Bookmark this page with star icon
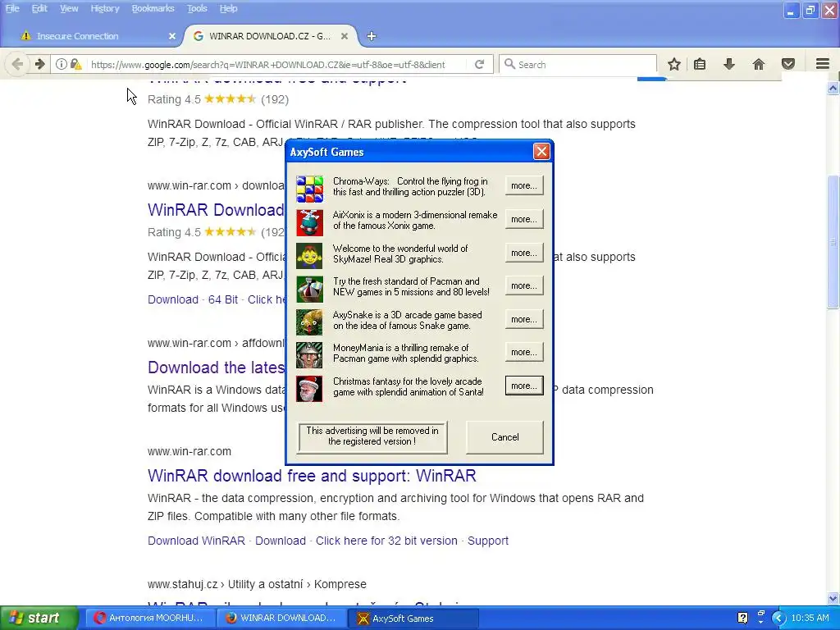 point(674,64)
